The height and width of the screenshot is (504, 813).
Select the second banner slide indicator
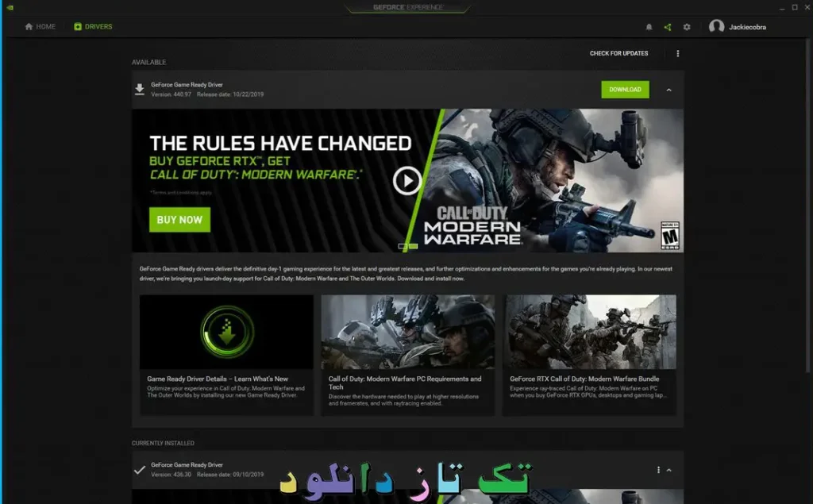pos(413,246)
